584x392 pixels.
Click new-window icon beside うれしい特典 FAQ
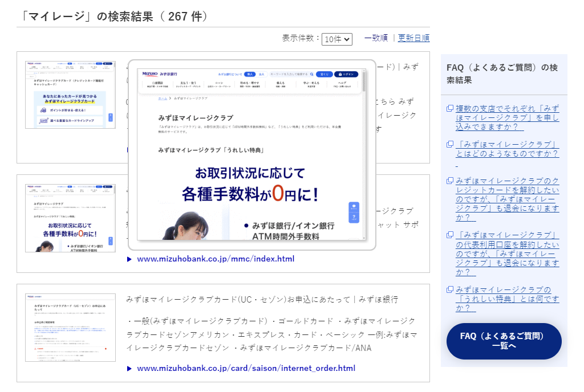[450, 289]
